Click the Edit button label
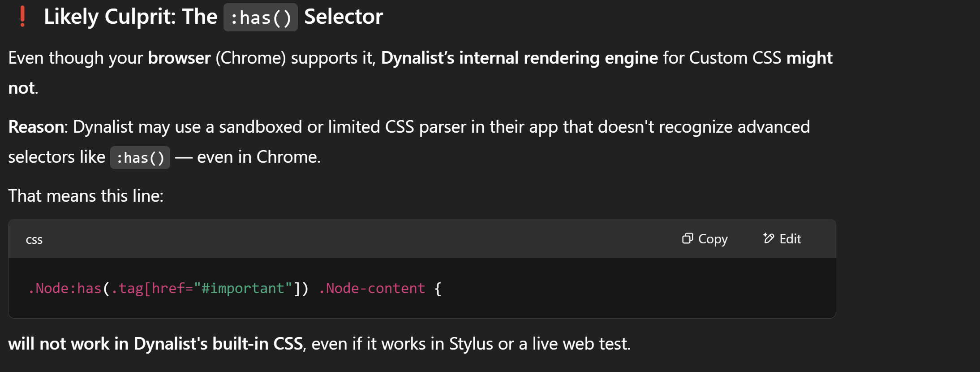Image resolution: width=980 pixels, height=372 pixels. [x=790, y=239]
